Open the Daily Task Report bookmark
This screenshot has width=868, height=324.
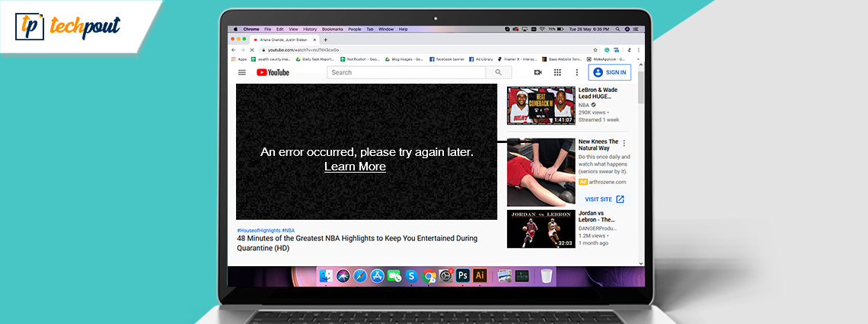tap(315, 59)
